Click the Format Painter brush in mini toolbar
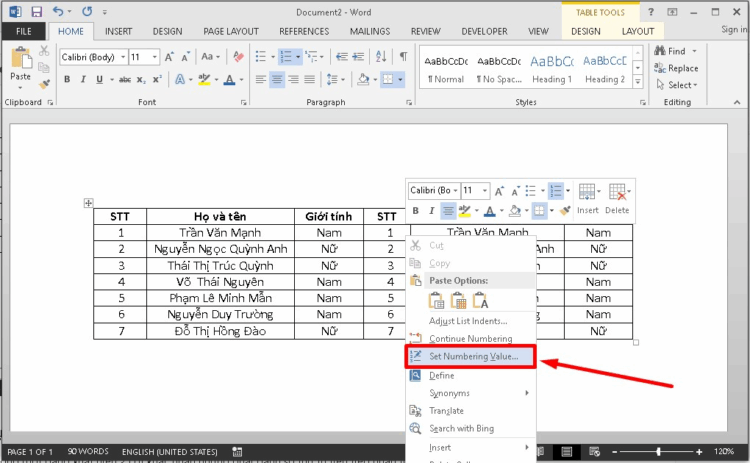The height and width of the screenshot is (463, 750). [565, 211]
